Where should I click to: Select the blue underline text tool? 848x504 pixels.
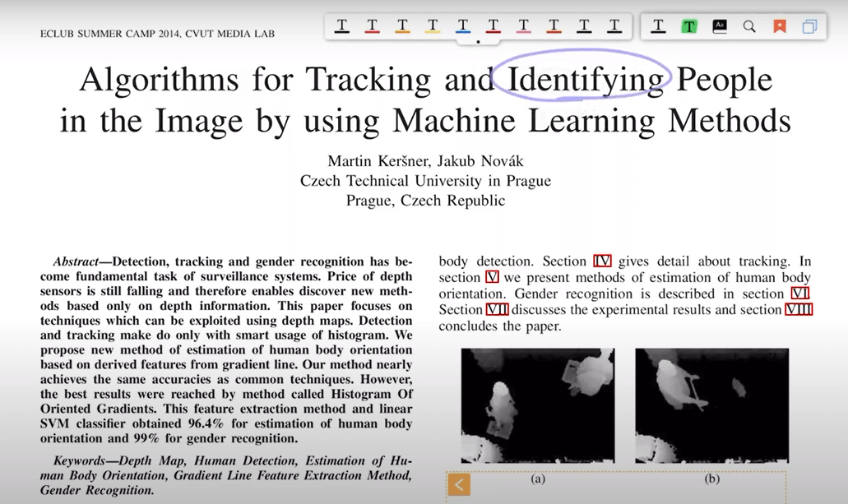[x=463, y=26]
